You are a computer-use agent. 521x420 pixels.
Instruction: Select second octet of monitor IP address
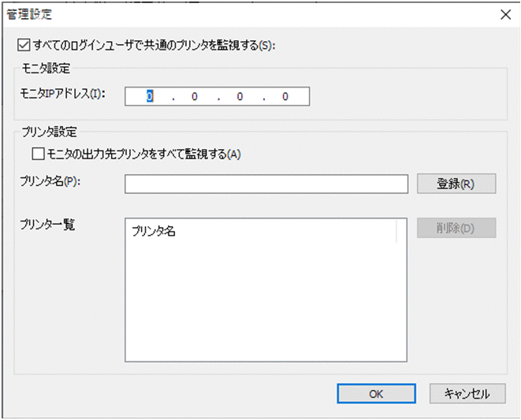195,97
